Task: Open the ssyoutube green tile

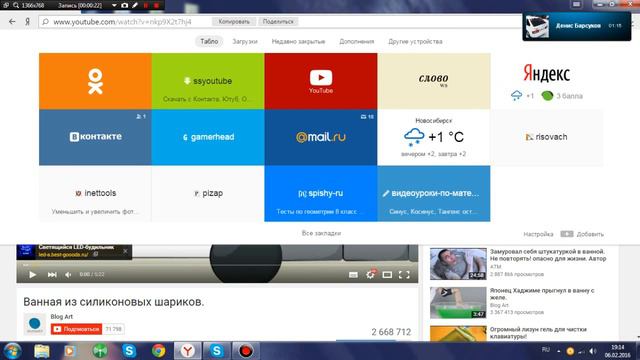Action: click(x=208, y=81)
